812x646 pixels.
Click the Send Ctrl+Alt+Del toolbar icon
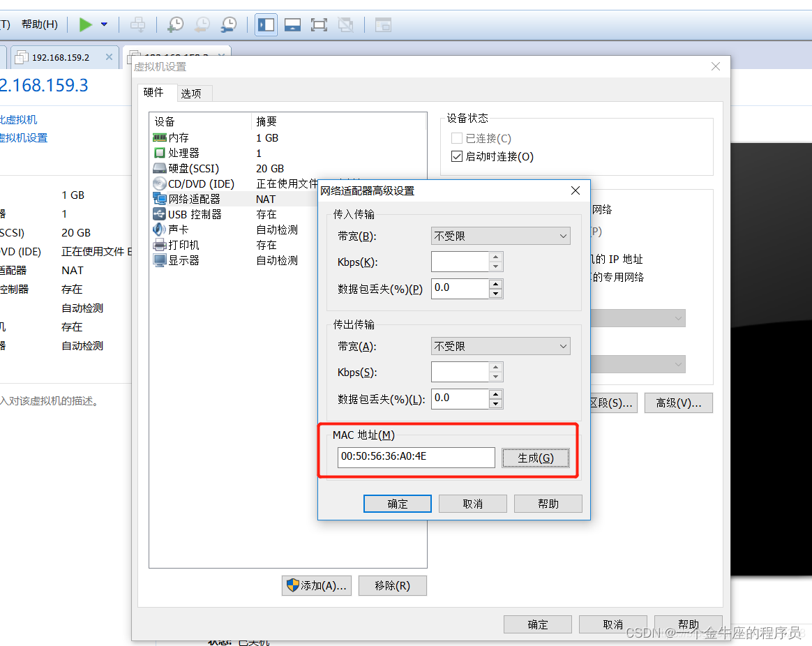tap(137, 24)
